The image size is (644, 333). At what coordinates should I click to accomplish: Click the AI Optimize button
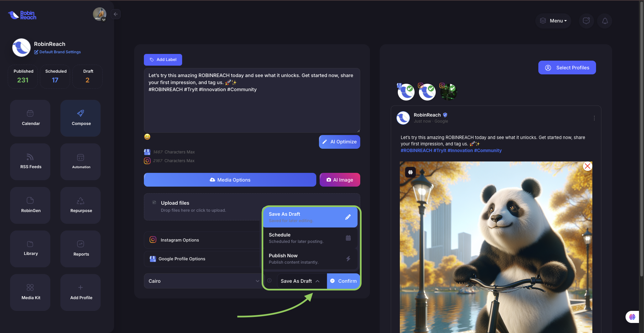339,142
